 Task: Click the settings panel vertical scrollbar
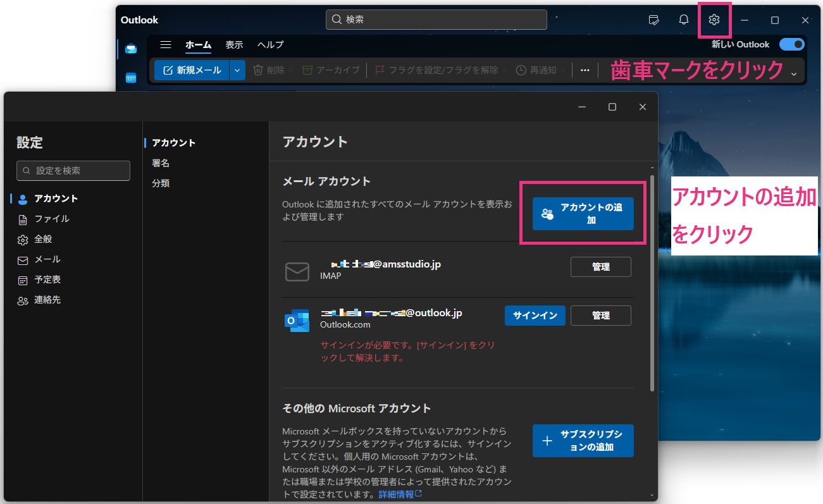pyautogui.click(x=652, y=285)
